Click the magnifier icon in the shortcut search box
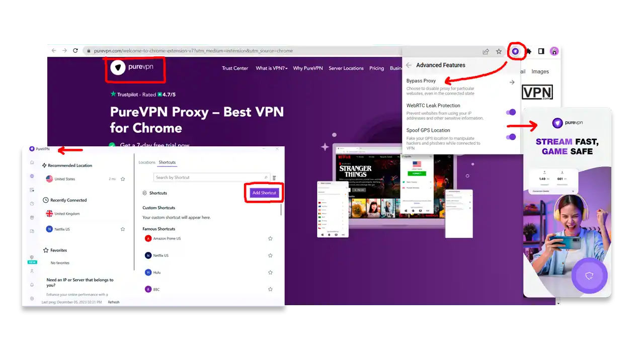 [x=266, y=177]
